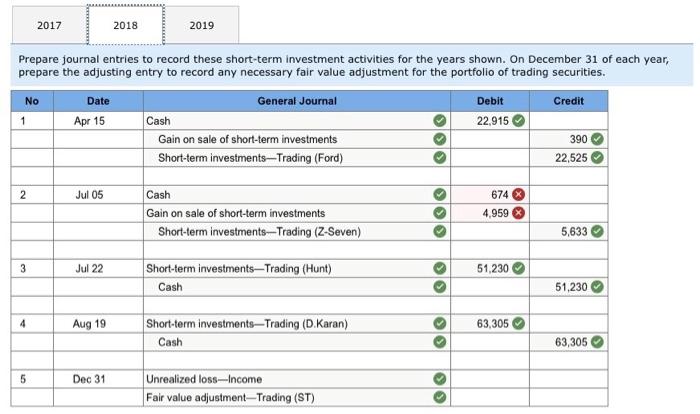Click check icon for Jul 05 Cash account

440,195
